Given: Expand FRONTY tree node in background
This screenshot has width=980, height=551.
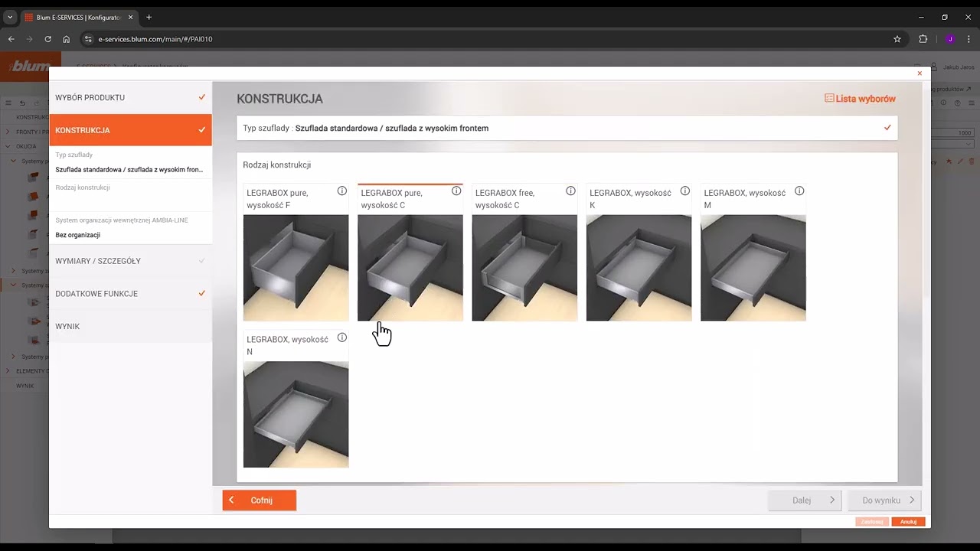Looking at the screenshot, I should pyautogui.click(x=9, y=132).
